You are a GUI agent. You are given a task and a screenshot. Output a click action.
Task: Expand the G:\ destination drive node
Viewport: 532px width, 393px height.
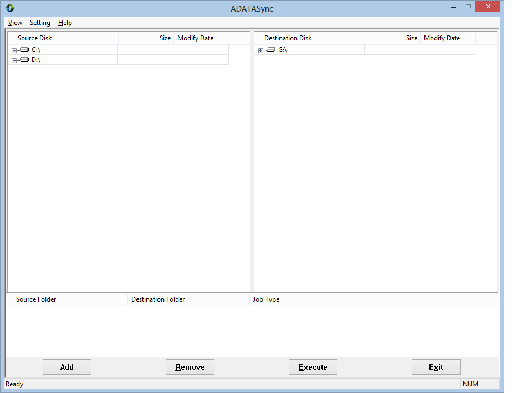click(x=260, y=50)
